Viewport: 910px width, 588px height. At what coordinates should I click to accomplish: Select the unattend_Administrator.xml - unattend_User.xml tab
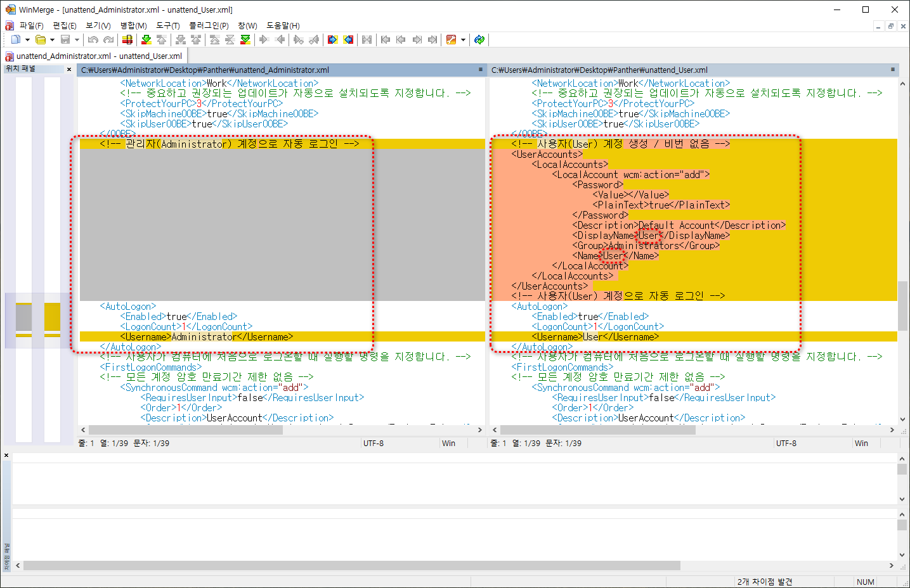pos(94,56)
